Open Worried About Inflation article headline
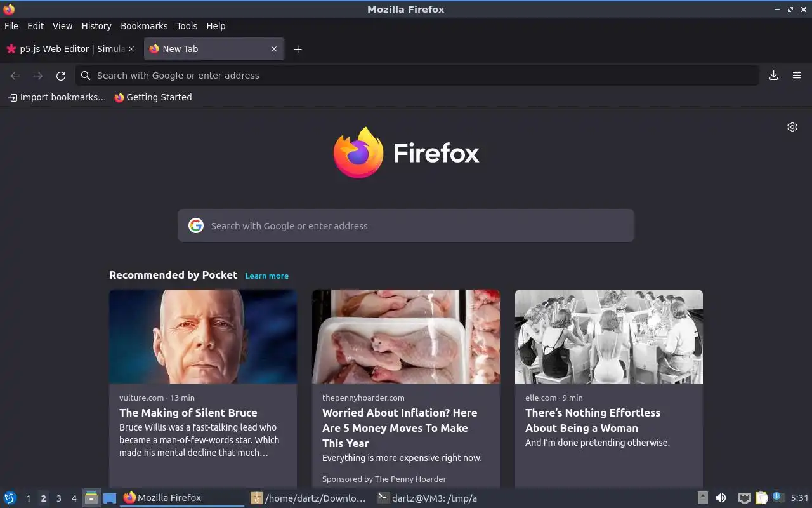 click(x=400, y=428)
